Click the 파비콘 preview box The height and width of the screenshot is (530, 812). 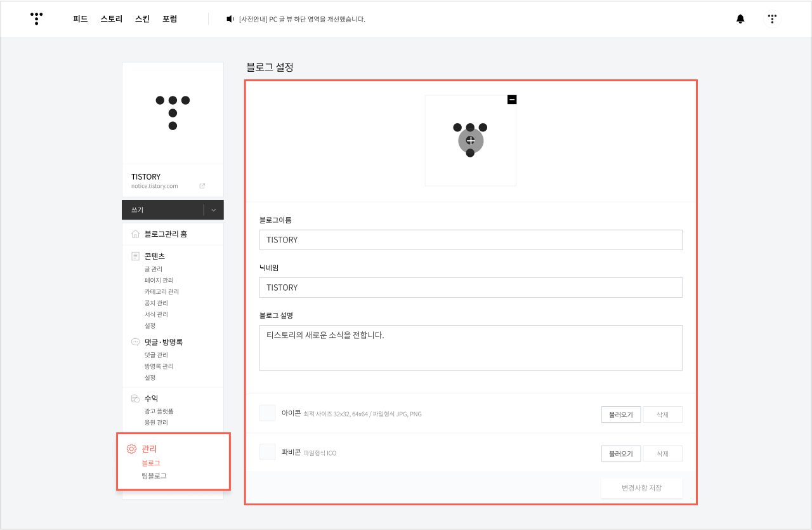tap(267, 452)
